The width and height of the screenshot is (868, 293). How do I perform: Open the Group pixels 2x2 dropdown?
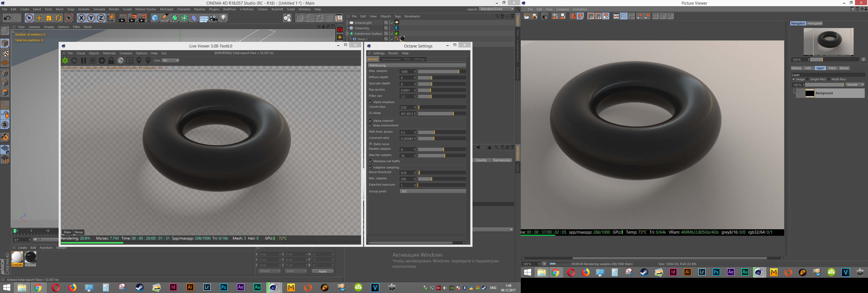433,191
